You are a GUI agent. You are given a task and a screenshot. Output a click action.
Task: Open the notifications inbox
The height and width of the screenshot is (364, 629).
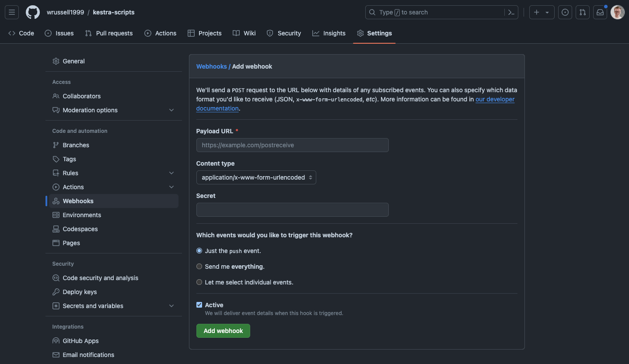pyautogui.click(x=600, y=12)
